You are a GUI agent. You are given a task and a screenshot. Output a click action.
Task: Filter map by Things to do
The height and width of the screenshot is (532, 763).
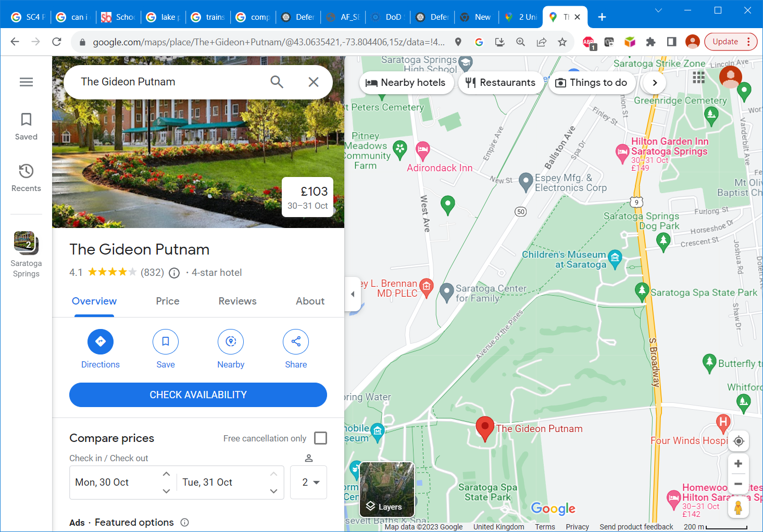(x=592, y=83)
